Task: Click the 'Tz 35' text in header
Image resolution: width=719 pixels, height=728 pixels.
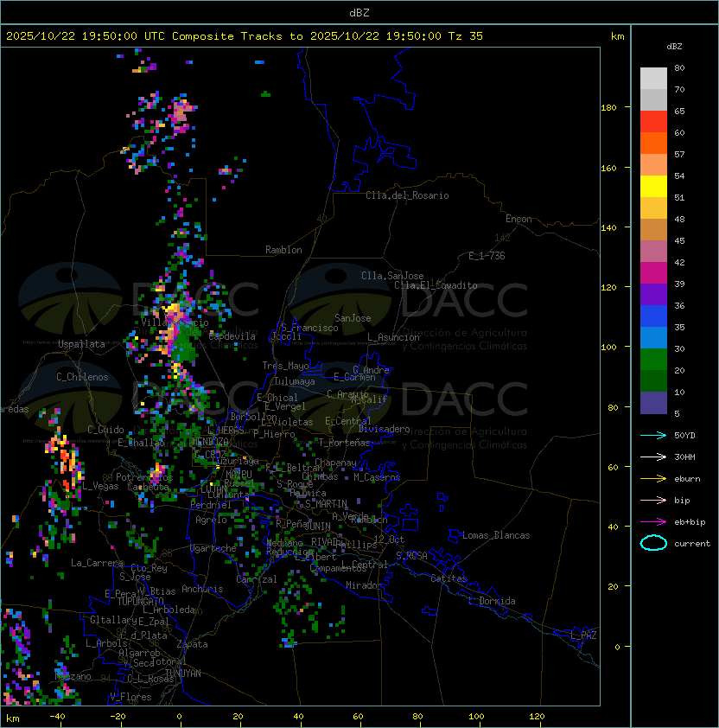Action: [x=466, y=36]
